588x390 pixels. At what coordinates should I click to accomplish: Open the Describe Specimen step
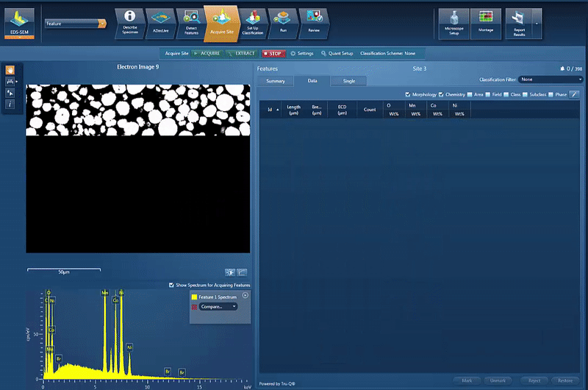coord(130,21)
